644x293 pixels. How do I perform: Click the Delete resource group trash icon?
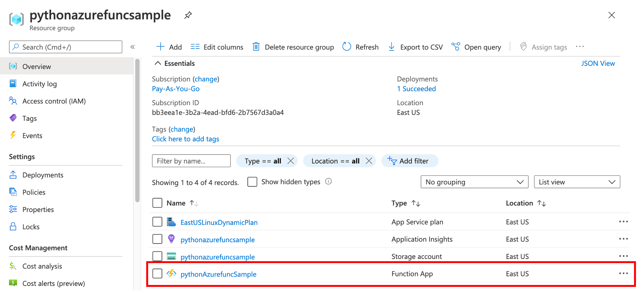(x=256, y=47)
